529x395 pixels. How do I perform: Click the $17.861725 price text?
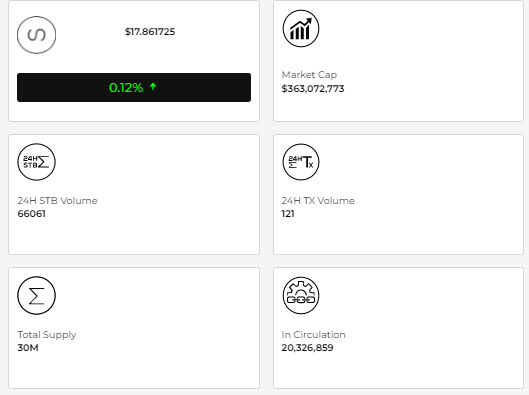[150, 32]
